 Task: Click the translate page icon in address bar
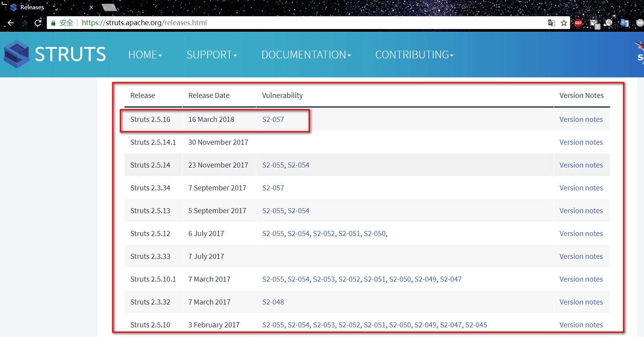coord(552,23)
